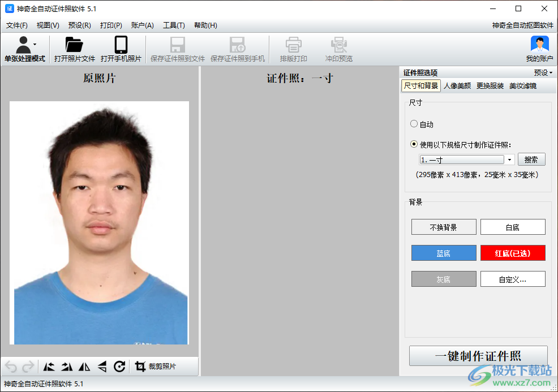Image resolution: width=558 pixels, height=392 pixels.
Task: Open 我的账户 account panel
Action: click(538, 49)
